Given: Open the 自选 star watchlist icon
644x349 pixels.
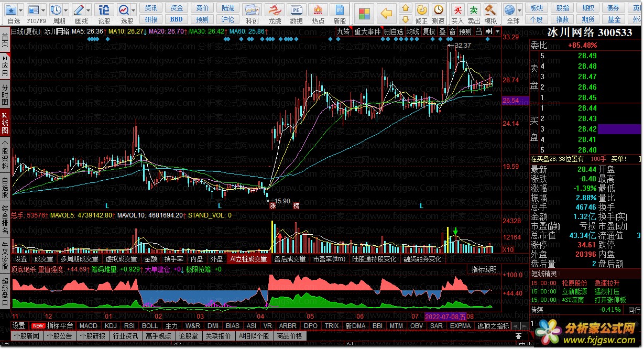Looking at the screenshot, I should click(12, 10).
